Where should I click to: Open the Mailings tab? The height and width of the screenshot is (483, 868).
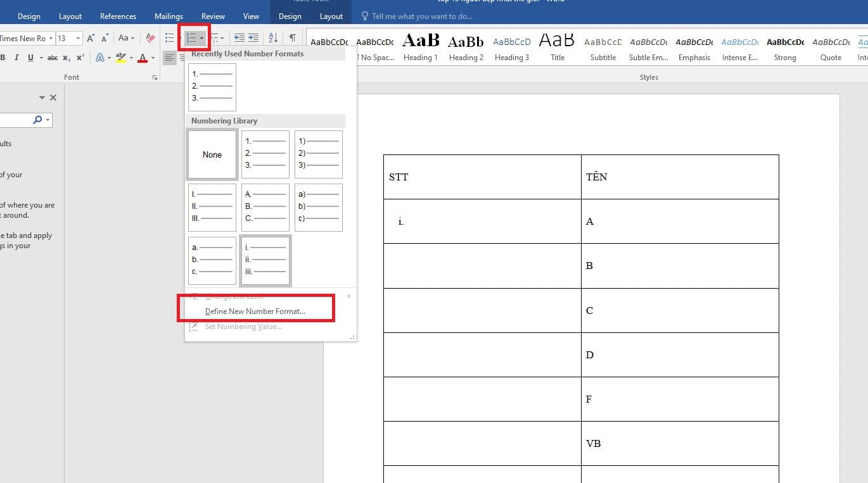tap(169, 16)
